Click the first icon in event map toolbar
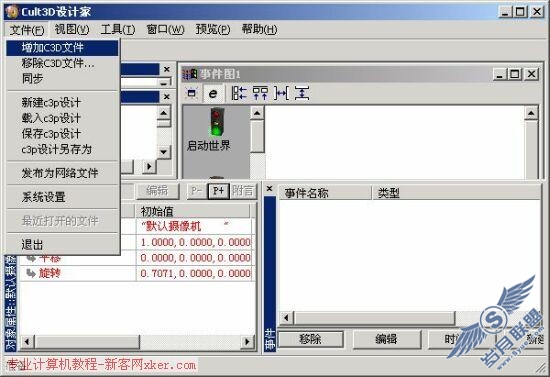The width and height of the screenshot is (550, 377). pyautogui.click(x=192, y=94)
